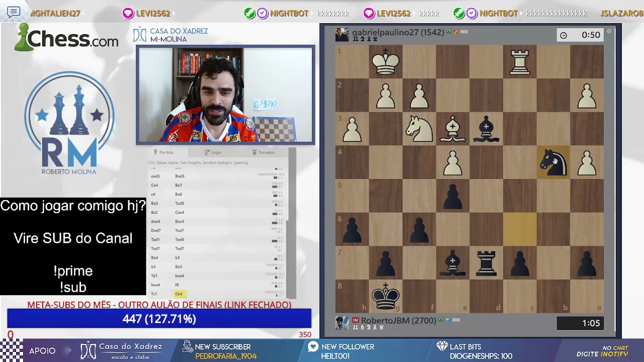Click New Follower HEILT001 label

click(x=342, y=351)
